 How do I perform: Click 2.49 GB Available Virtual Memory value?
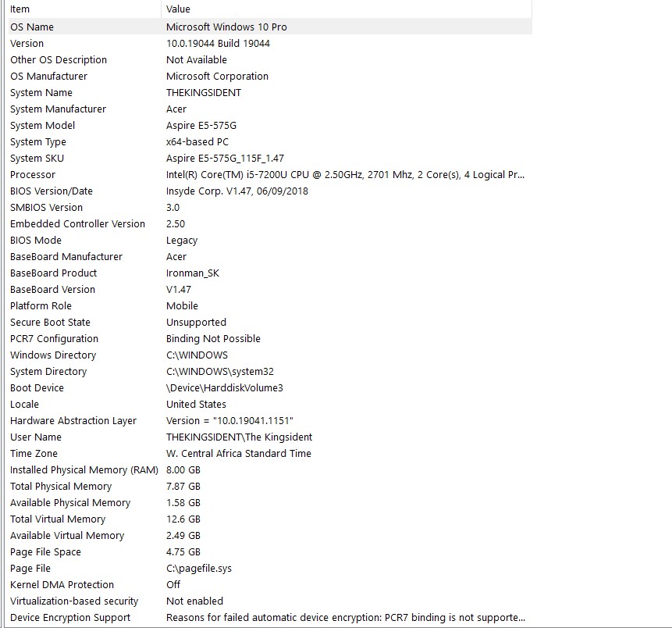183,536
